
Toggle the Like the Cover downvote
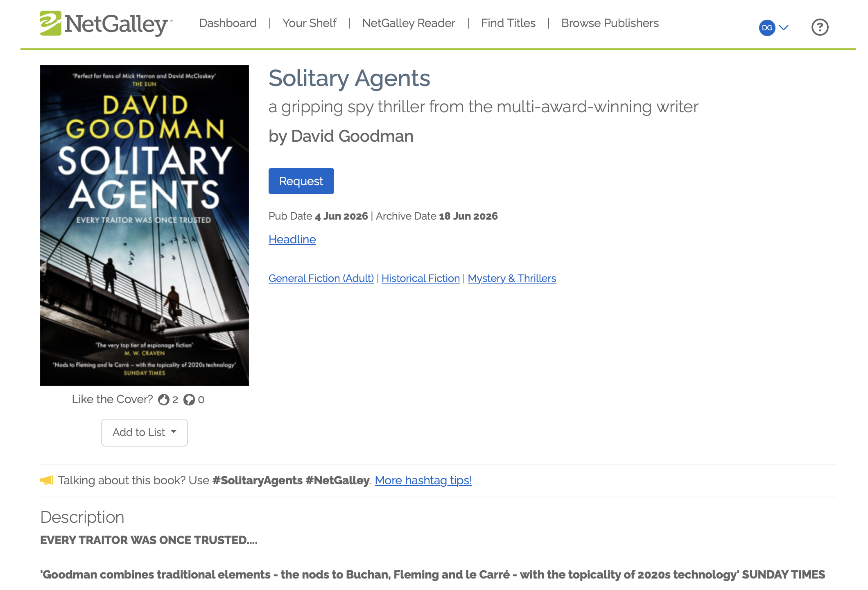pos(190,399)
